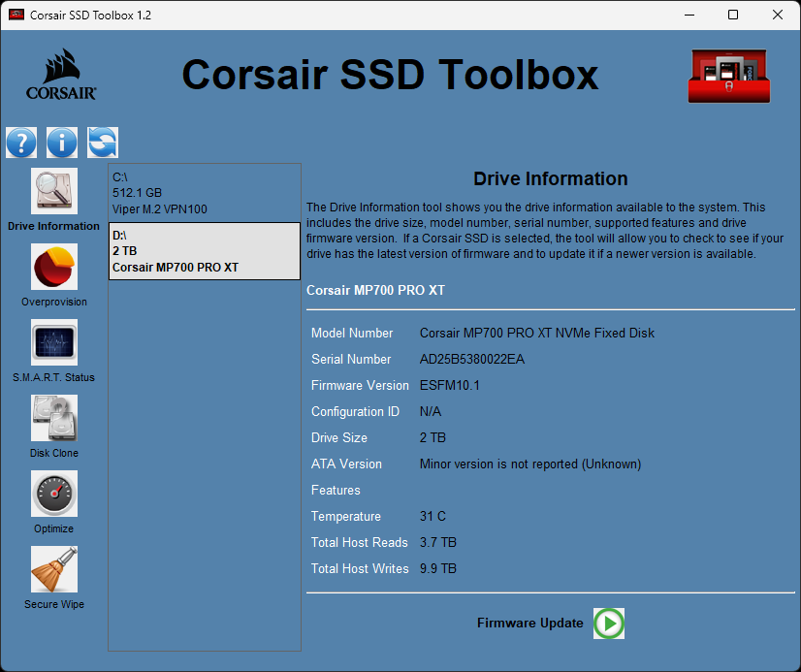801x672 pixels.
Task: Maximize the Corsair SSD Toolbox window
Action: click(733, 15)
